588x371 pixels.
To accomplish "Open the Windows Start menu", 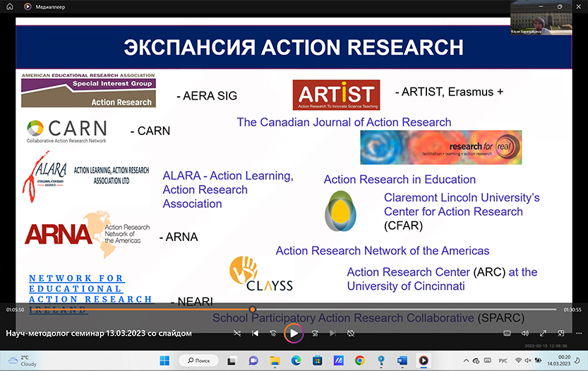I will (x=164, y=360).
